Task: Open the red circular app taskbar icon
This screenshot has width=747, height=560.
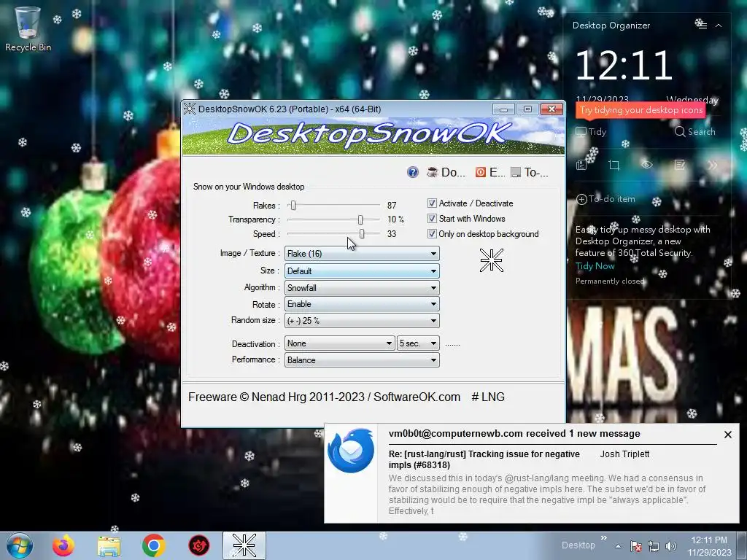Action: tap(198, 545)
